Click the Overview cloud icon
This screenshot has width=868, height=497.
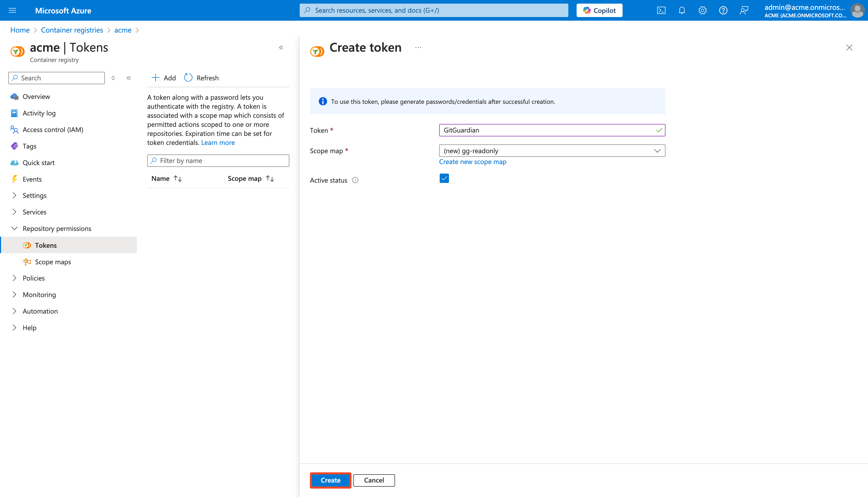[x=14, y=97]
